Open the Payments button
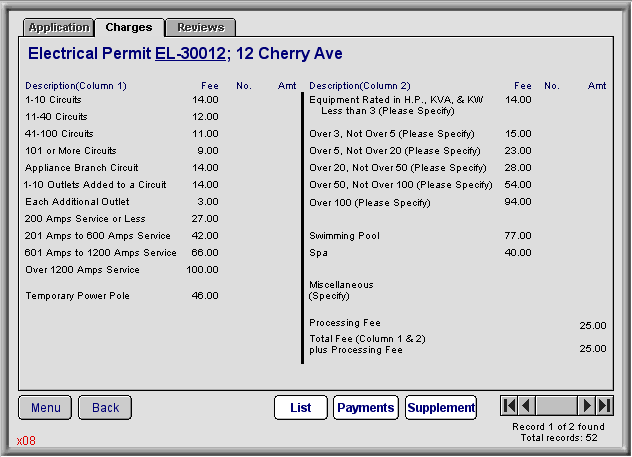This screenshot has height=457, width=632. click(366, 408)
